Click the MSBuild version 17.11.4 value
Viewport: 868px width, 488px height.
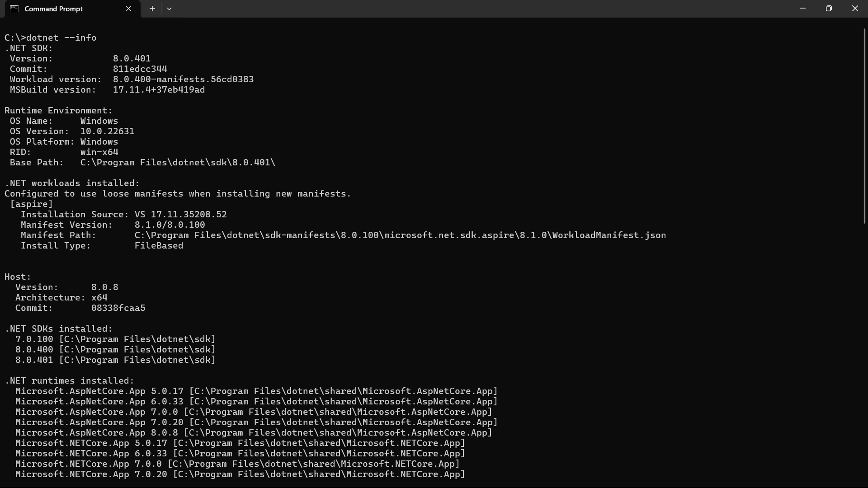click(159, 89)
